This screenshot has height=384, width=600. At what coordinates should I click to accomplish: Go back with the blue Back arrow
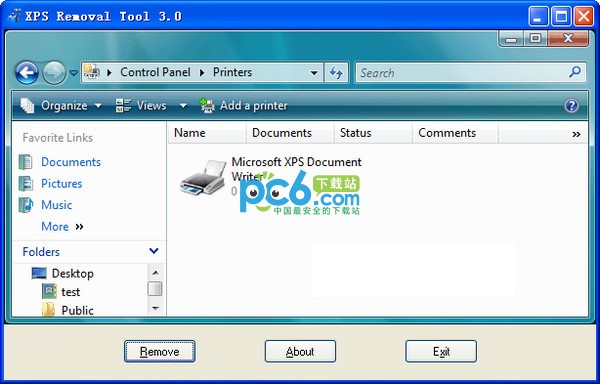27,72
